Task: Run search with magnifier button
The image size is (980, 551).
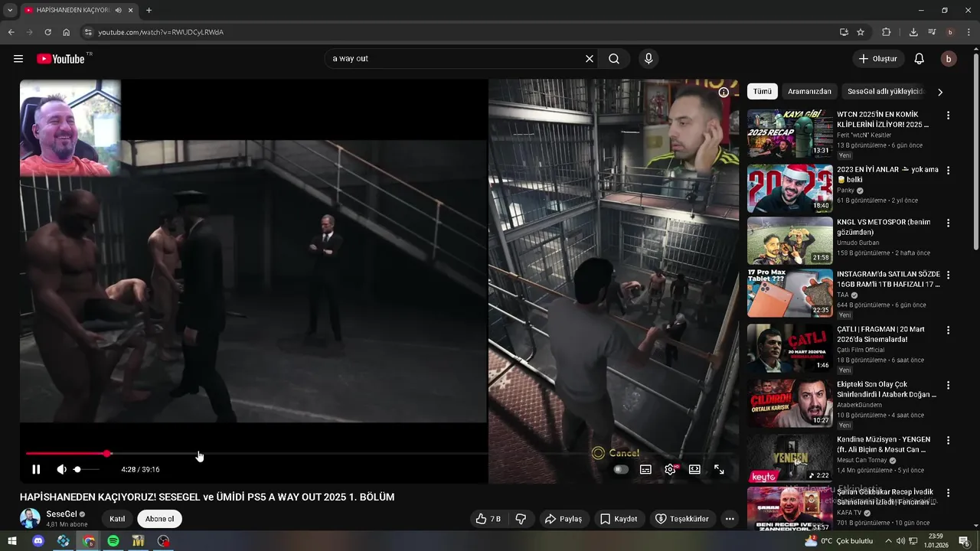Action: point(614,59)
